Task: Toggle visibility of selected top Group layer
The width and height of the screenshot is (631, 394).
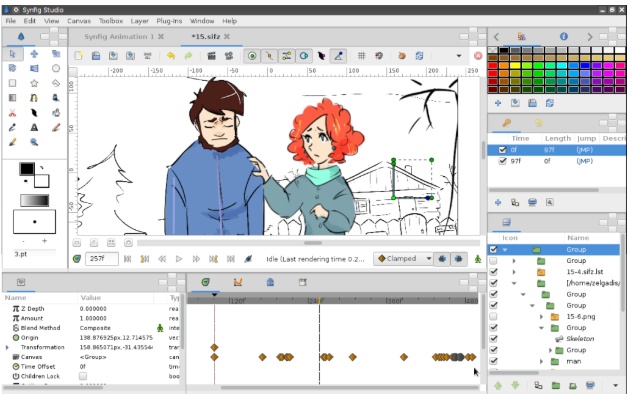Action: coord(493,250)
